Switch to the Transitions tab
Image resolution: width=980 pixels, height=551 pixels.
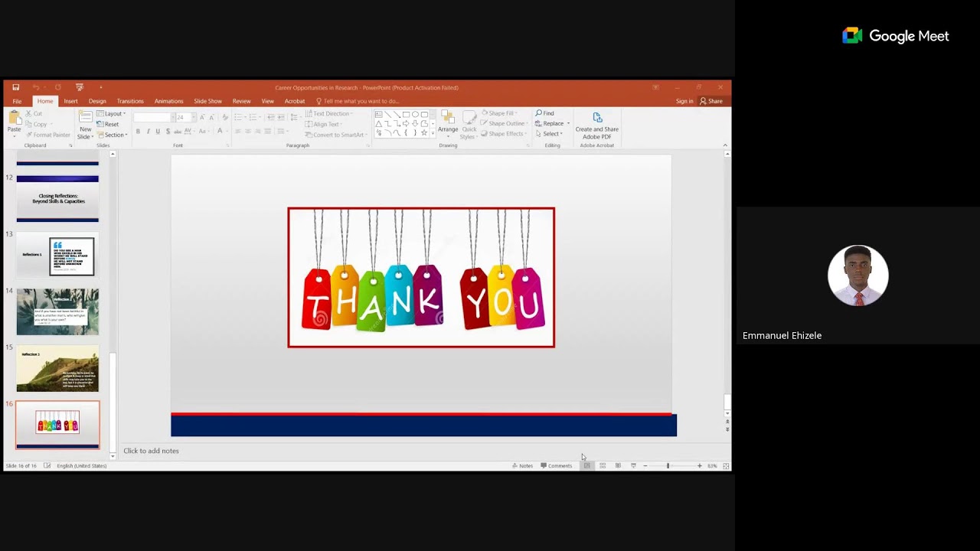(130, 101)
